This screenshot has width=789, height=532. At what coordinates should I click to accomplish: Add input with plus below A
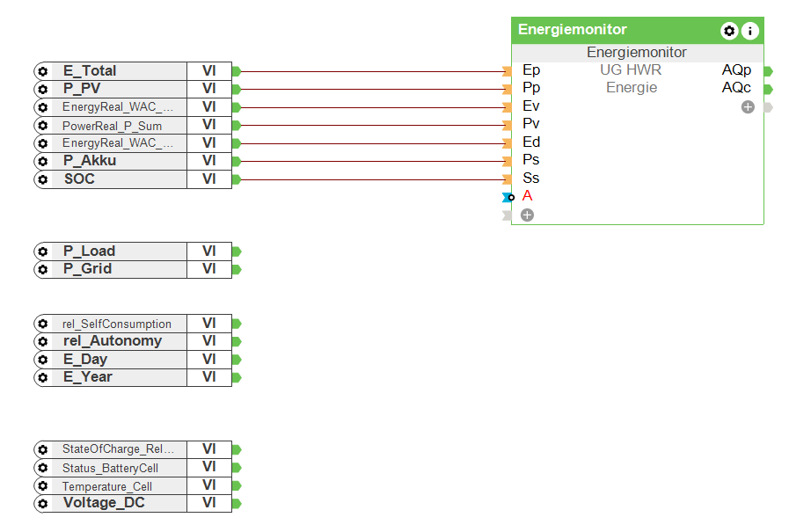click(527, 215)
